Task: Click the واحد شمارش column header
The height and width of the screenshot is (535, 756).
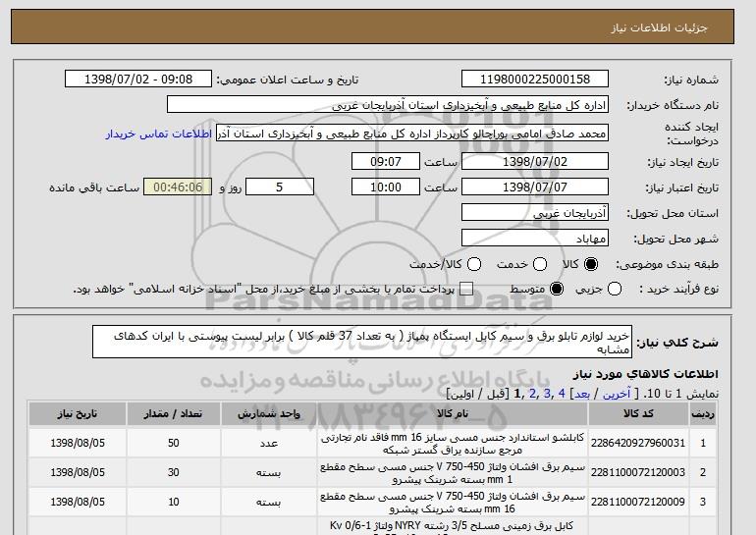Action: point(269,414)
